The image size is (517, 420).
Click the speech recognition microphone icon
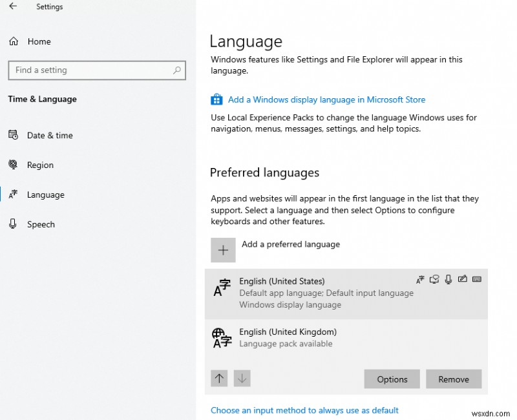pyautogui.click(x=449, y=279)
